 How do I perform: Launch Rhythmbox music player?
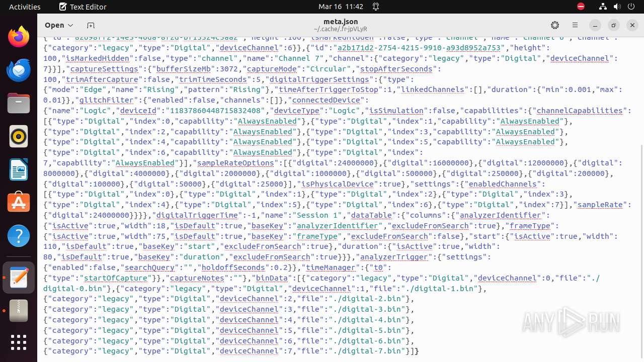click(19, 136)
